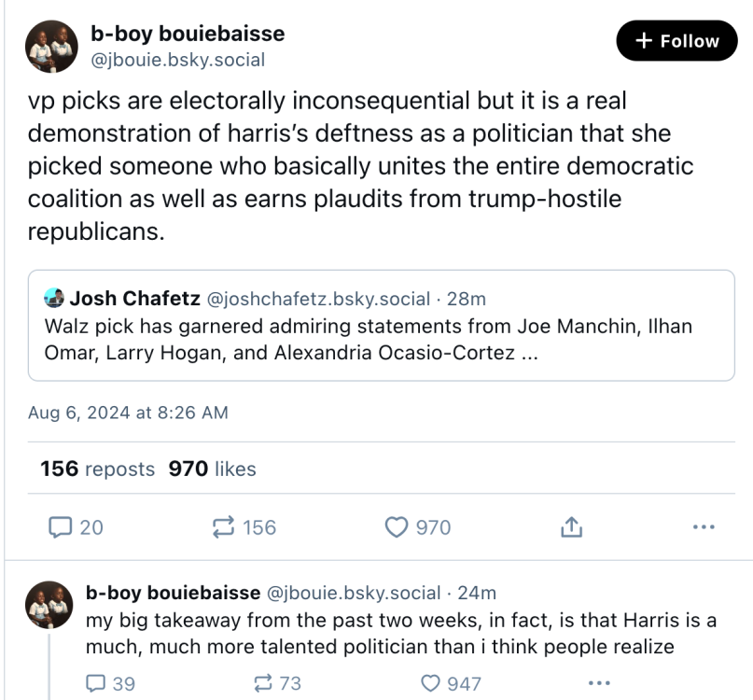Like the reply with 947 likes

[430, 683]
